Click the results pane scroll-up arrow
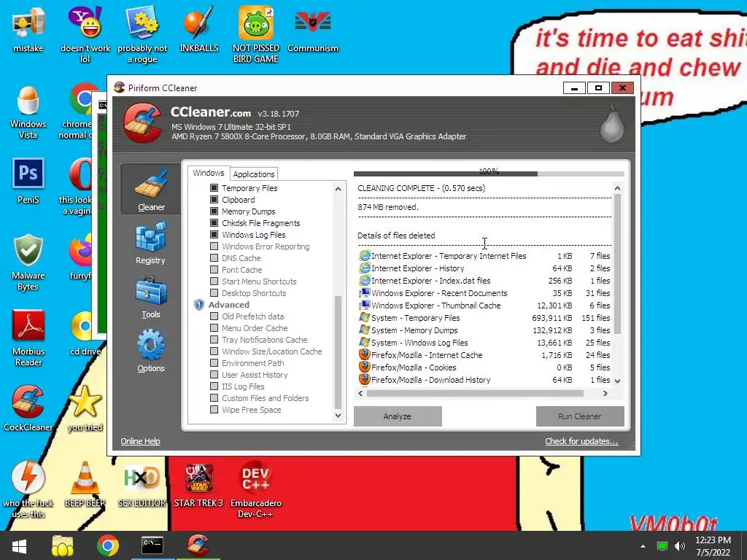The image size is (747, 560). [617, 188]
